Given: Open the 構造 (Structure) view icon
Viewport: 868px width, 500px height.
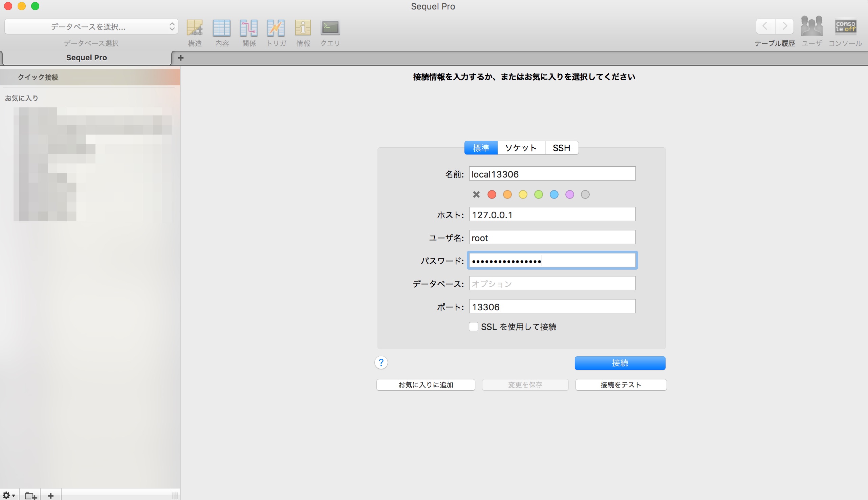Looking at the screenshot, I should coord(195,28).
